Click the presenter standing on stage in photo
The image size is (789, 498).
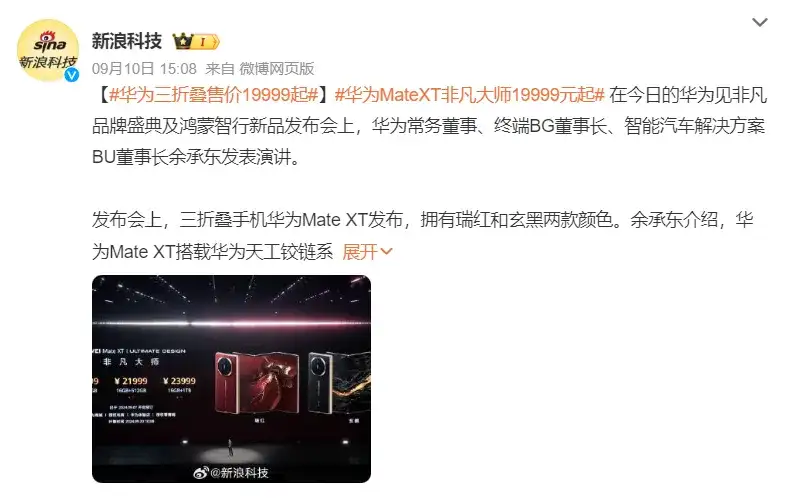(x=231, y=446)
